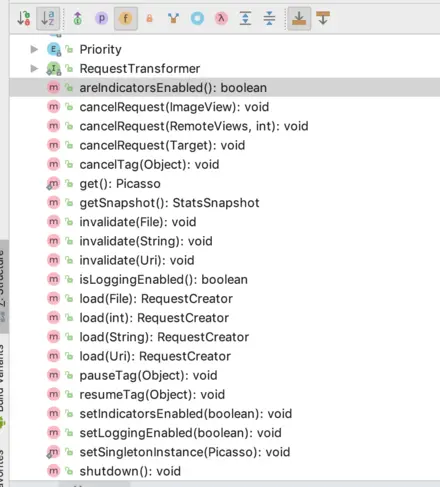440x487 pixels.
Task: Expand the RequestTransformer interface node
Action: click(x=34, y=69)
